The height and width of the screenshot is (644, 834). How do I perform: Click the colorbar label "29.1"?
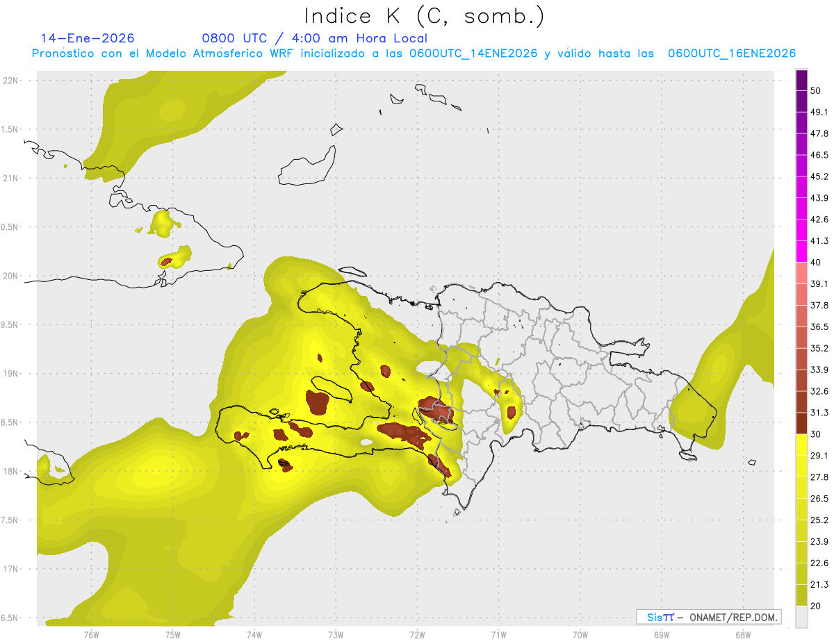pyautogui.click(x=819, y=456)
